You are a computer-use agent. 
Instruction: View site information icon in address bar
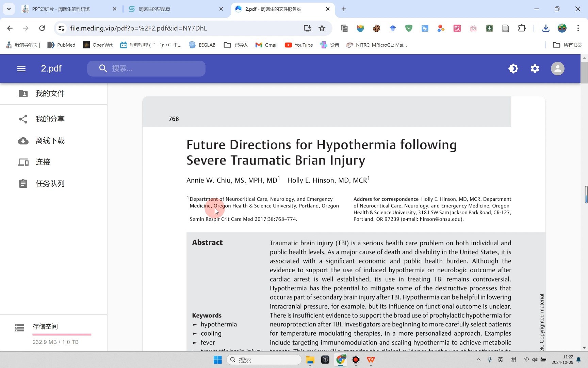[61, 28]
